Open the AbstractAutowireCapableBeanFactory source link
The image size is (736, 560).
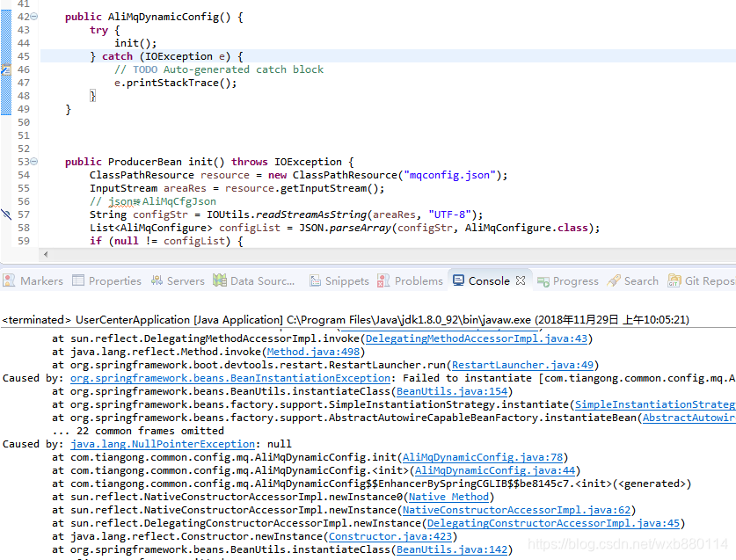coord(689,418)
